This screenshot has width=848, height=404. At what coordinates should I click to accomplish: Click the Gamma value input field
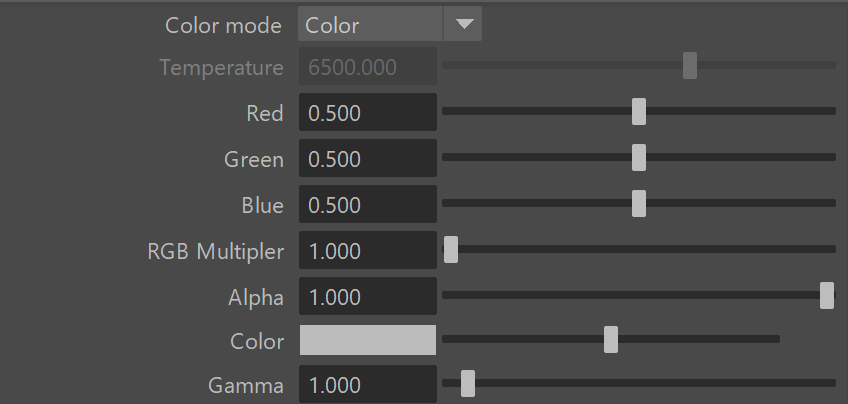(x=368, y=384)
